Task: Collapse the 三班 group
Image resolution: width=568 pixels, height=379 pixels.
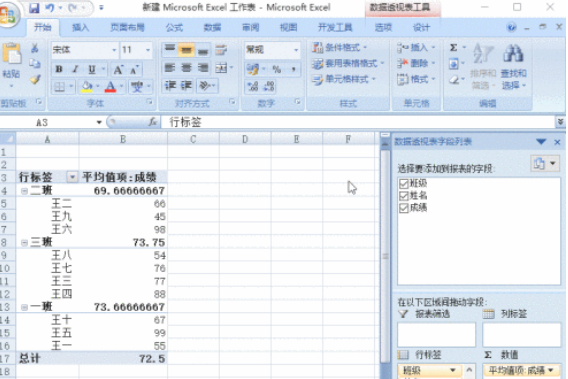Action: 24,243
